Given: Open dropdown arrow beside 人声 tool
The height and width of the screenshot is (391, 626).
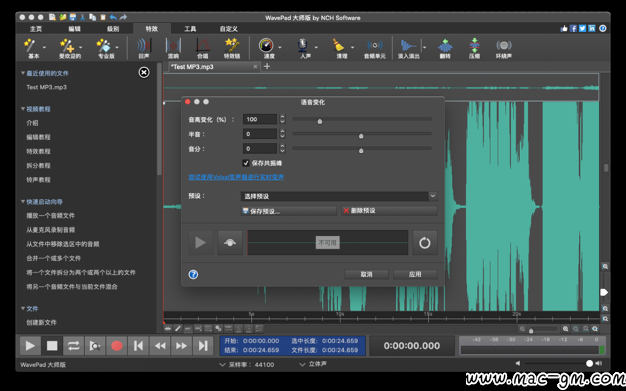Looking at the screenshot, I should pyautogui.click(x=316, y=47).
